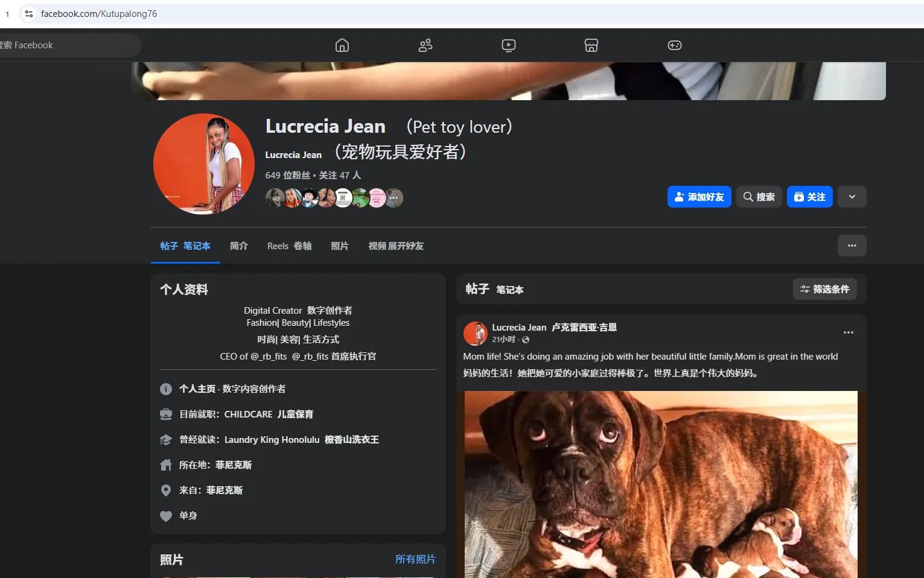Expand the dropdown arrow next to 关注
Screen dimensions: 924x578
tap(852, 197)
